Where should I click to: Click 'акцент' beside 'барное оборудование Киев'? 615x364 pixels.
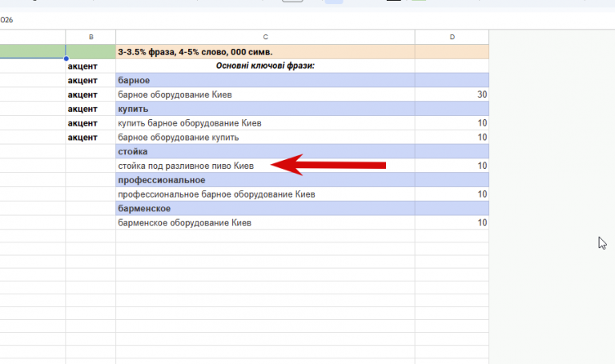90,94
